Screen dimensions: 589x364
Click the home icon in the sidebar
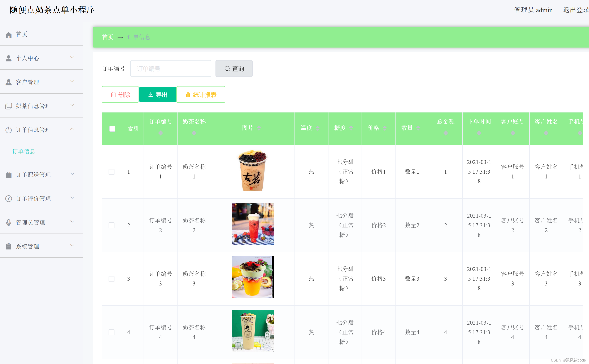[9, 35]
